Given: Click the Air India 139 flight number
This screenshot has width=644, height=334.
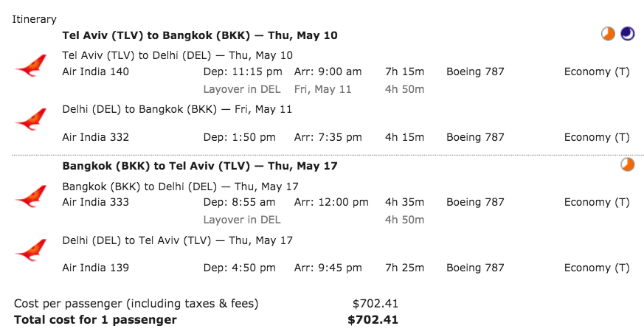Looking at the screenshot, I should (x=95, y=268).
